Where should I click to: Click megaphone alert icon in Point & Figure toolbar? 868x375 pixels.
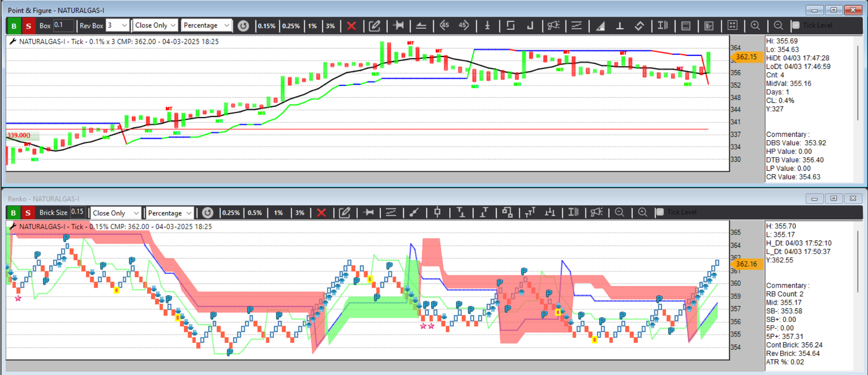pyautogui.click(x=553, y=25)
